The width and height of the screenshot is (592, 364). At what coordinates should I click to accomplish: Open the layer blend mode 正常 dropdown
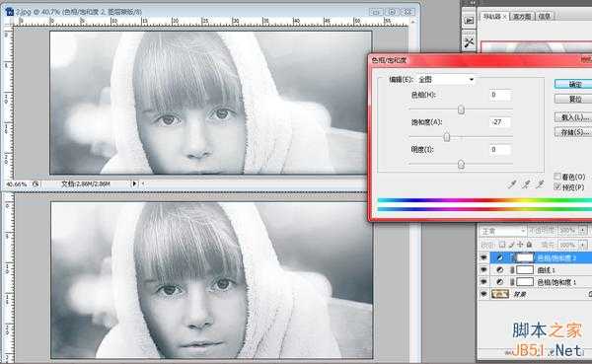point(502,230)
